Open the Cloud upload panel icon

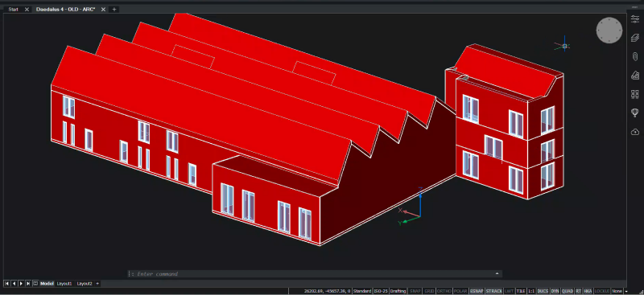tap(635, 131)
